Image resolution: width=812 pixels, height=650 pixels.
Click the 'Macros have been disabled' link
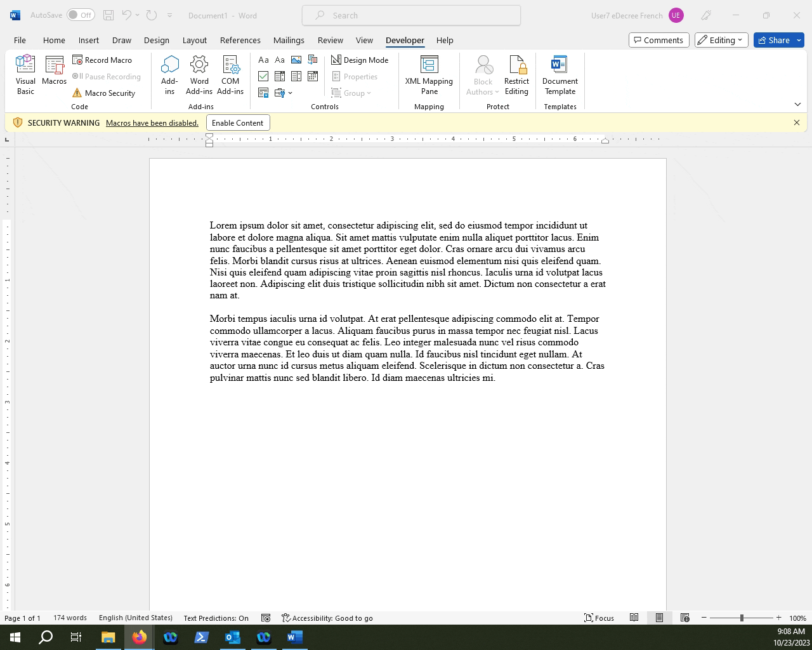(152, 123)
